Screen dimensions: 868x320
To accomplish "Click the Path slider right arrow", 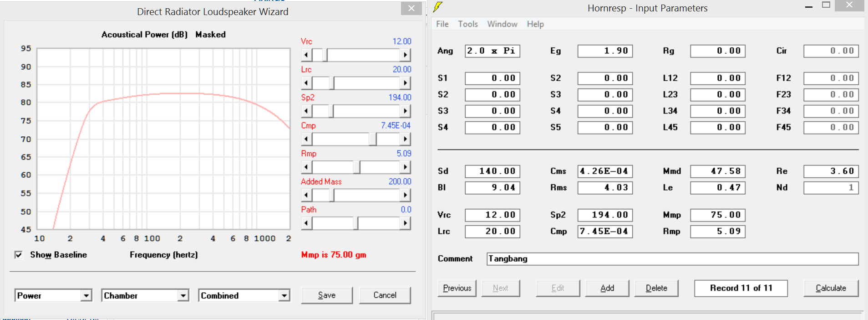I will [x=405, y=223].
